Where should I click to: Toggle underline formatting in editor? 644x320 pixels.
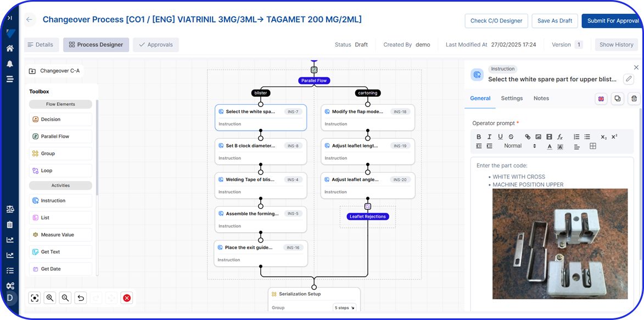(500, 137)
